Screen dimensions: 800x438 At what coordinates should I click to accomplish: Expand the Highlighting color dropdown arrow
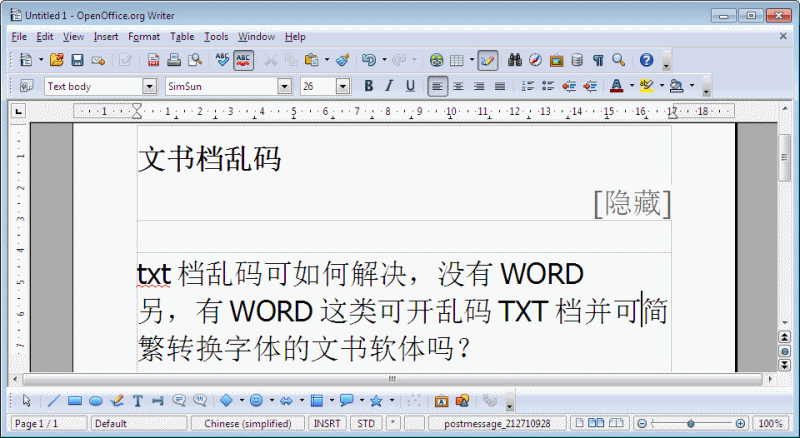662,86
